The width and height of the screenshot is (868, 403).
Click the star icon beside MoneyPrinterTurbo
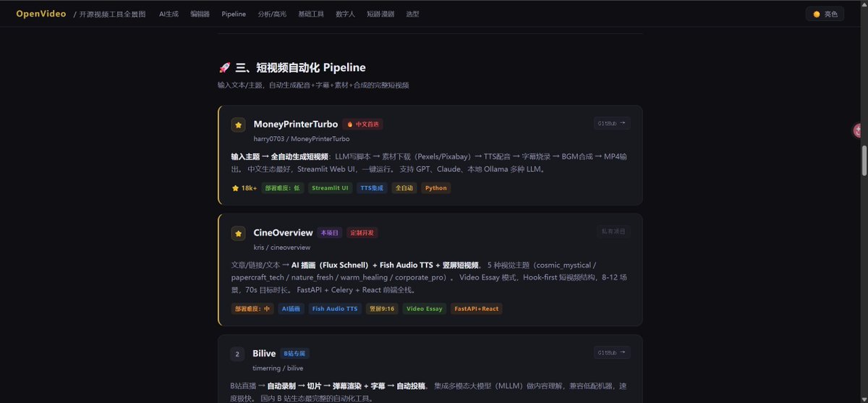[238, 124]
